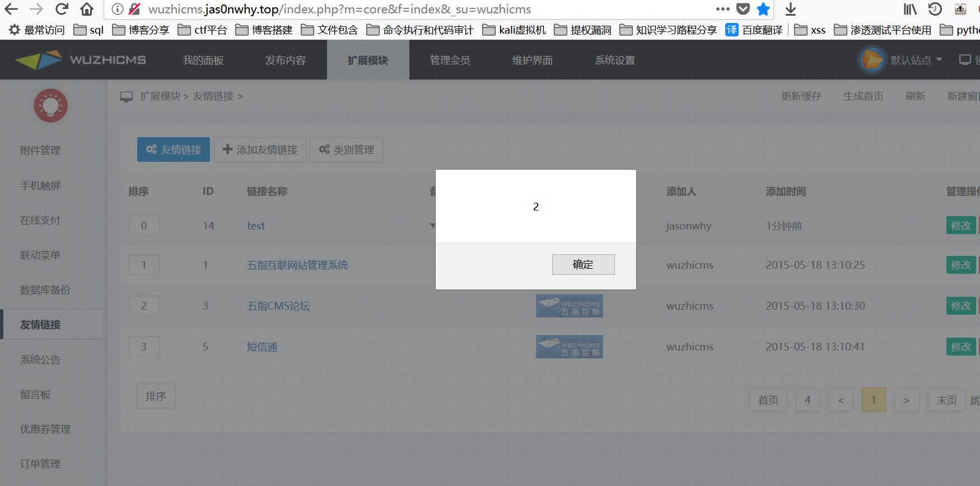Click the 五指CMS论坛 logo thumbnail
This screenshot has width=980, height=486.
tap(570, 306)
